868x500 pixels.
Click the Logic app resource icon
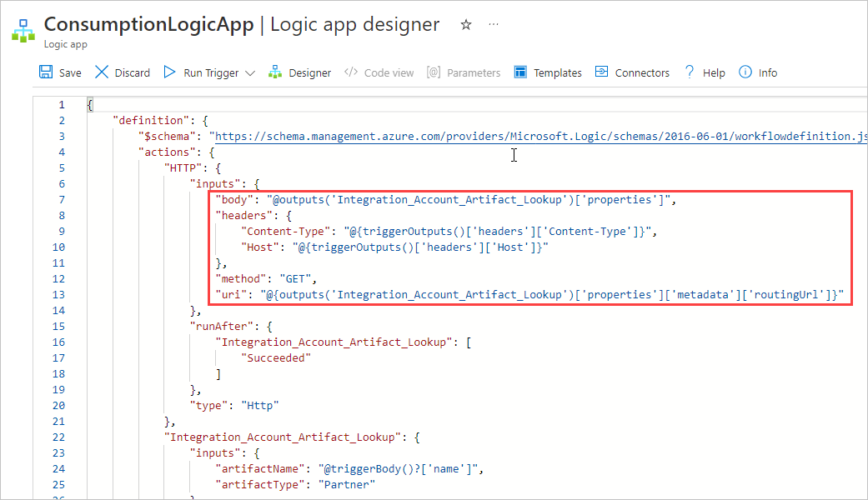23,31
